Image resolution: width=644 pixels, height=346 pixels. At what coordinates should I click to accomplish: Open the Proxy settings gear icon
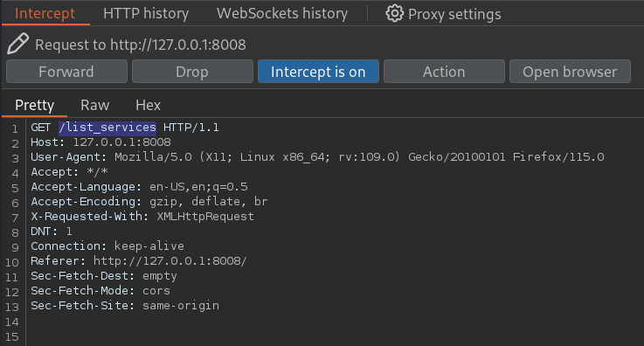point(394,14)
